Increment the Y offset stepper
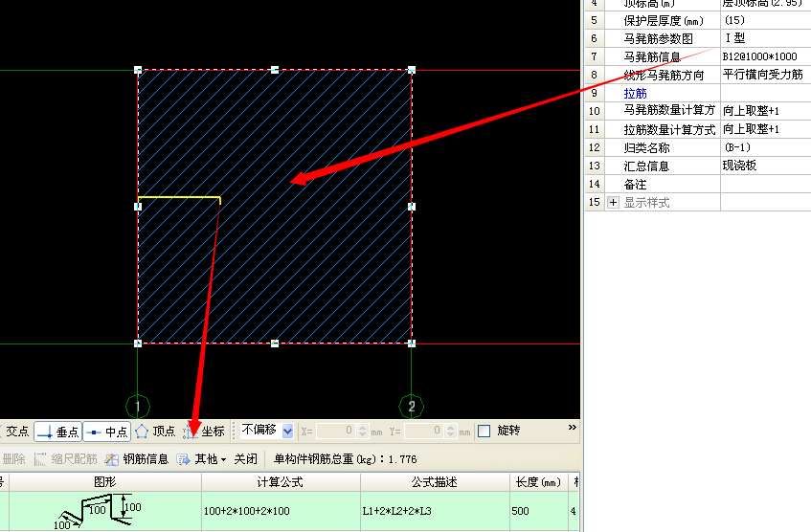 (450, 427)
